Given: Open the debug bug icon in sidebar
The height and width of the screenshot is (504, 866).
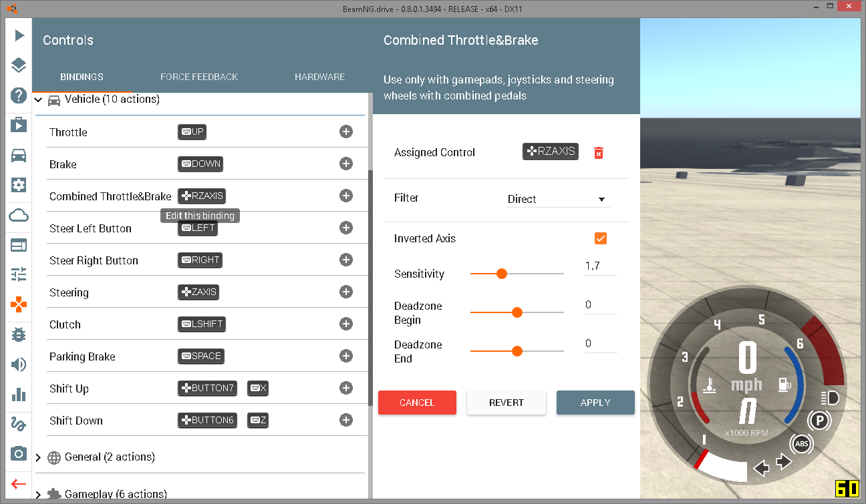Looking at the screenshot, I should (x=19, y=334).
